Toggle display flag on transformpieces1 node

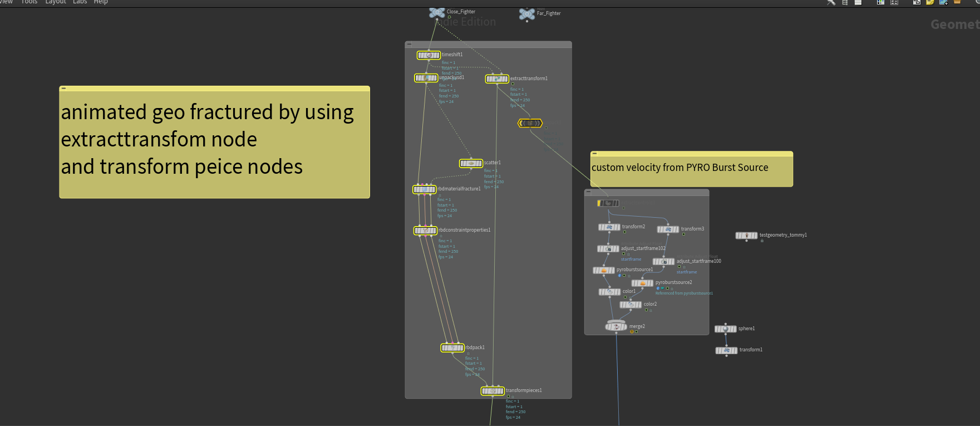[501, 391]
